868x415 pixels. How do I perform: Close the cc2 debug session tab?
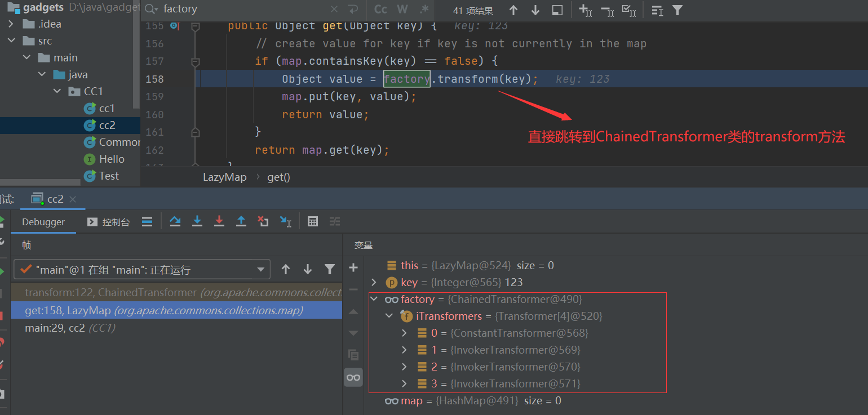[73, 199]
